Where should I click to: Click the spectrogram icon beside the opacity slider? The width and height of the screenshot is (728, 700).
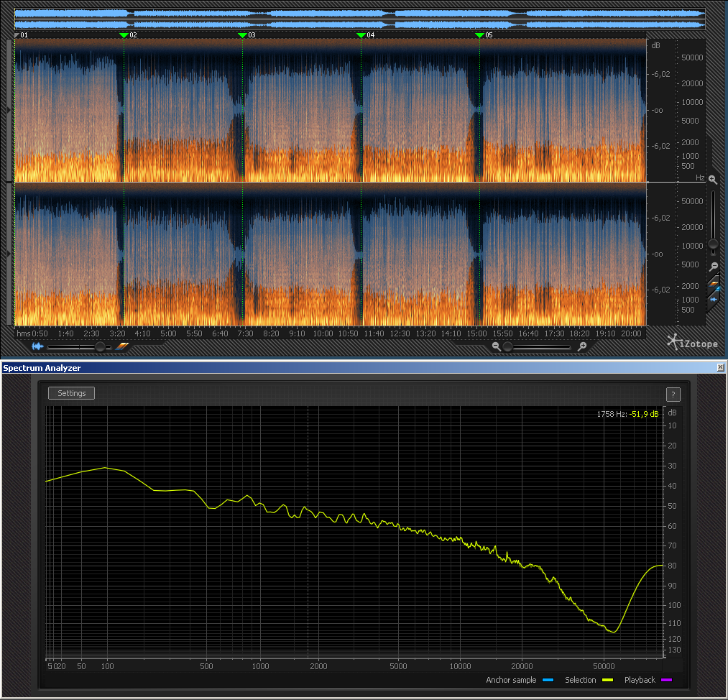point(122,346)
